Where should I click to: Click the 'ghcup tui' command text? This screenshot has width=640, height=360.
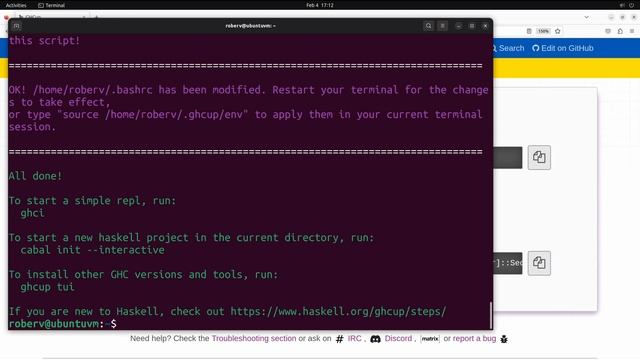point(47,287)
